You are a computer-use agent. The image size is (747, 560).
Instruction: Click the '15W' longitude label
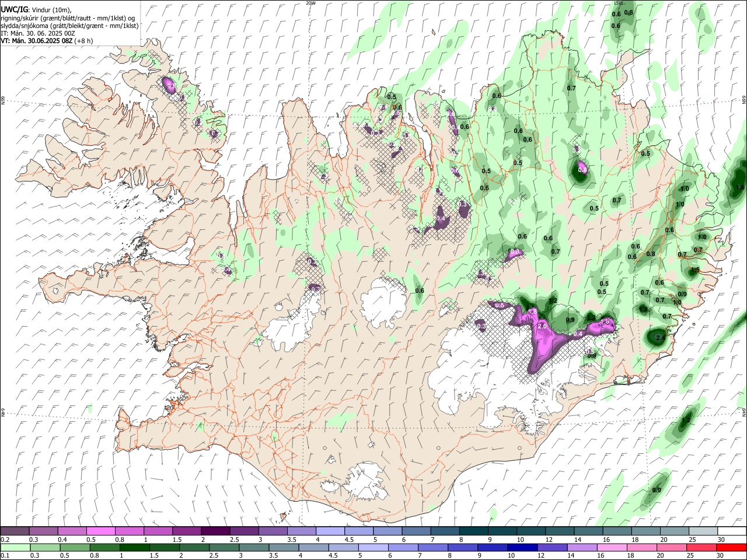coord(618,3)
